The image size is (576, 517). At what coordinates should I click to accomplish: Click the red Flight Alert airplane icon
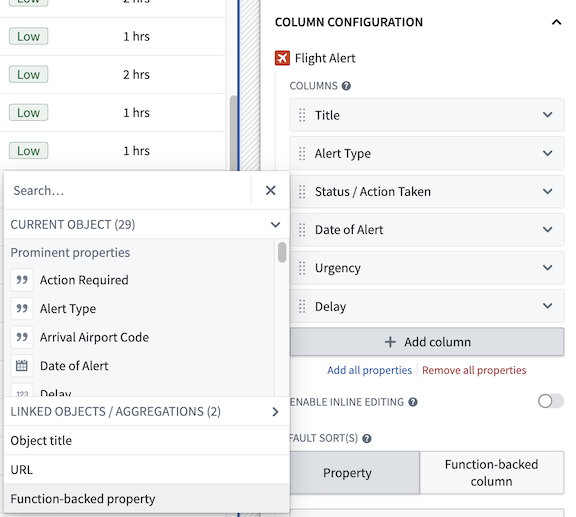click(282, 58)
